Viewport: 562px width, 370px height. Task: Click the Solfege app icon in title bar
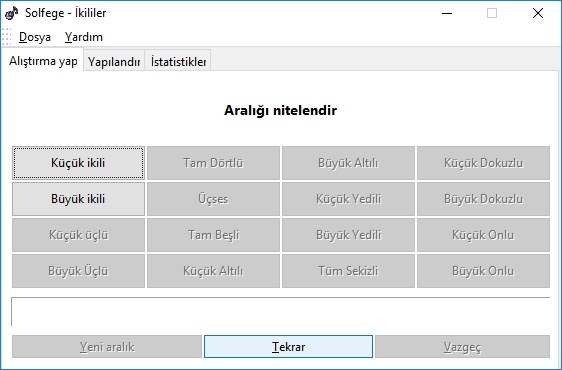pyautogui.click(x=11, y=13)
